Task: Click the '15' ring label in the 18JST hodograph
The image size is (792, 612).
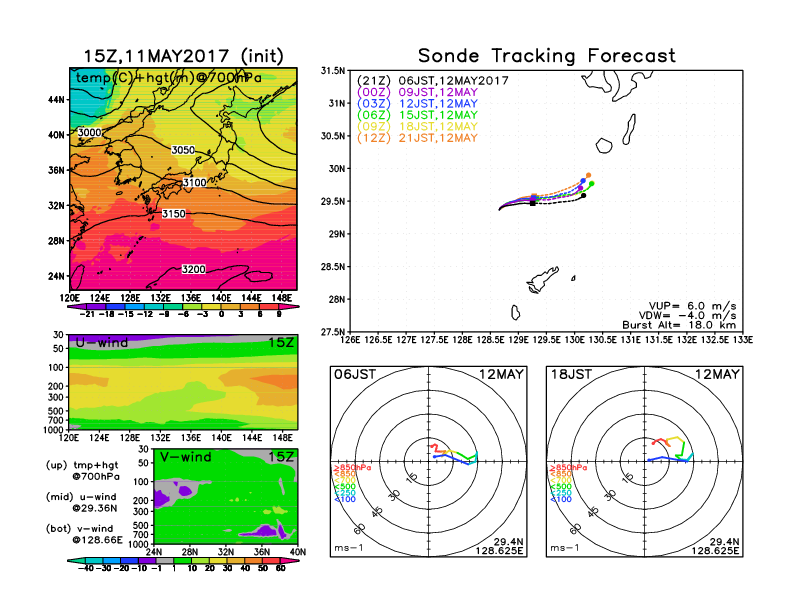Action: (x=628, y=477)
